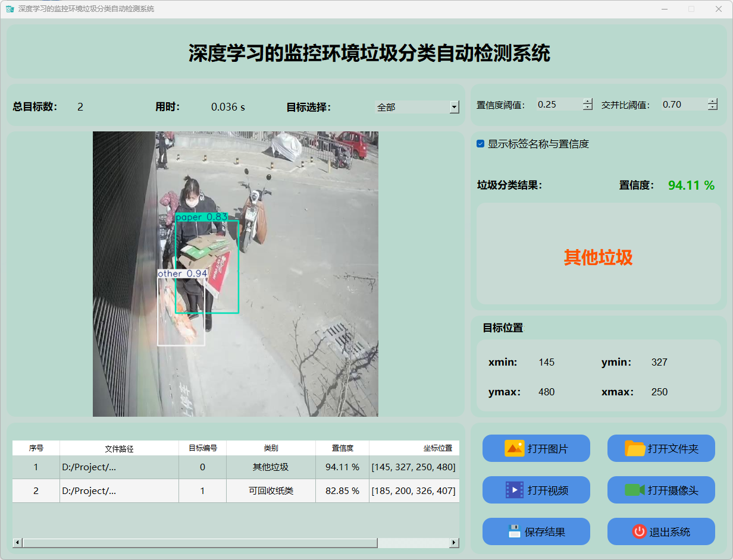733x560 pixels.
Task: Click the film icon for 打开视频
Action: (514, 490)
